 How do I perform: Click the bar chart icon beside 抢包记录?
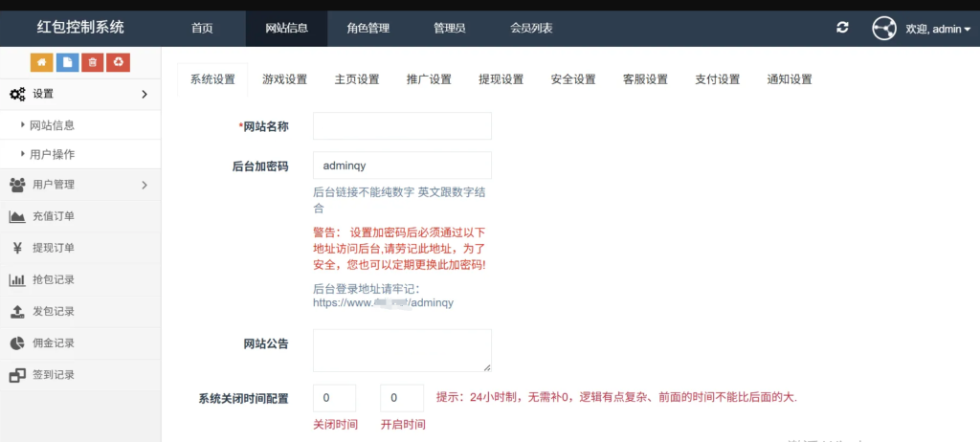pos(17,280)
